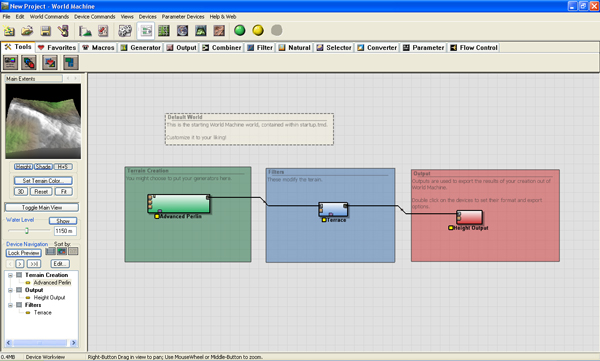Click the color spectrum tool icon

(x=10, y=62)
